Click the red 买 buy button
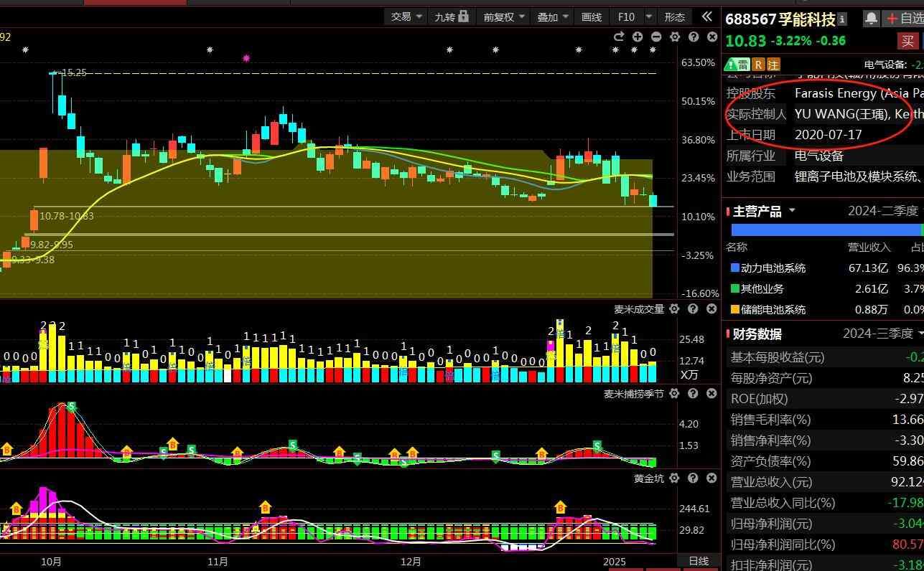 click(x=907, y=41)
